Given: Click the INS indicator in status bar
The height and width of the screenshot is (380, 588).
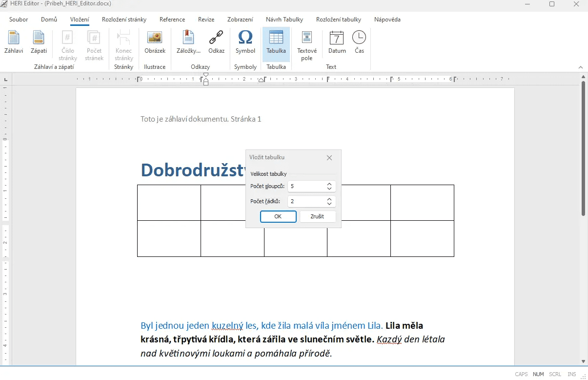Looking at the screenshot, I should (x=572, y=374).
